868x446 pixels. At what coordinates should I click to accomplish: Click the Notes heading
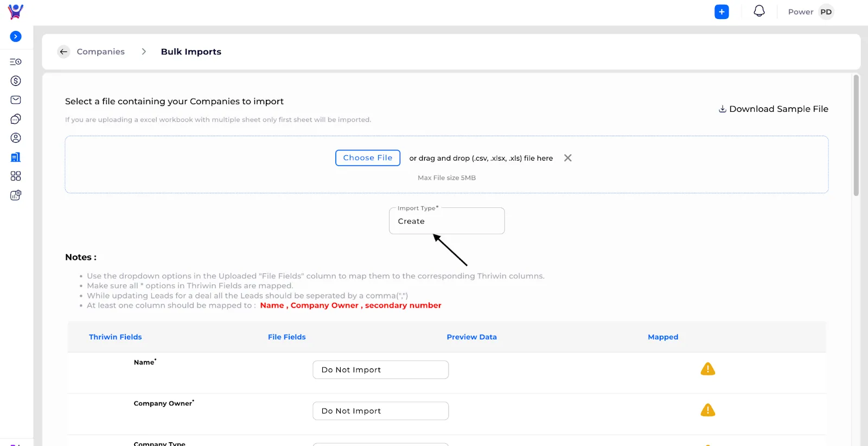point(81,257)
